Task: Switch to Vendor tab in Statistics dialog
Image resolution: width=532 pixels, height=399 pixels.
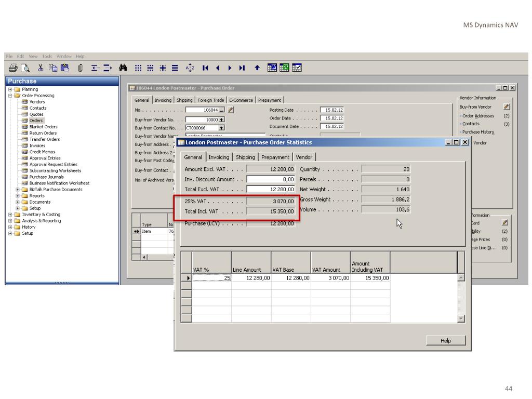Action: [304, 157]
